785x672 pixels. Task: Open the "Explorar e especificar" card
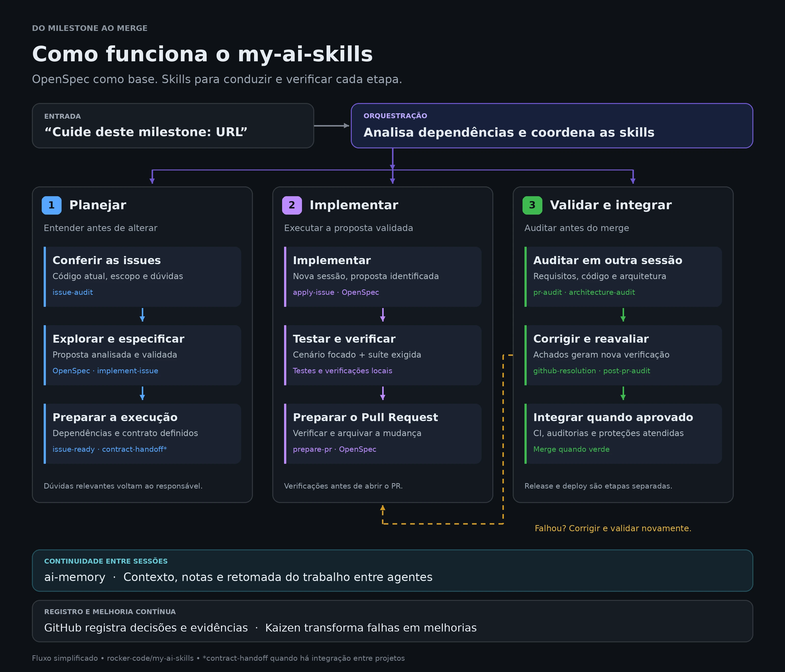[x=143, y=355]
